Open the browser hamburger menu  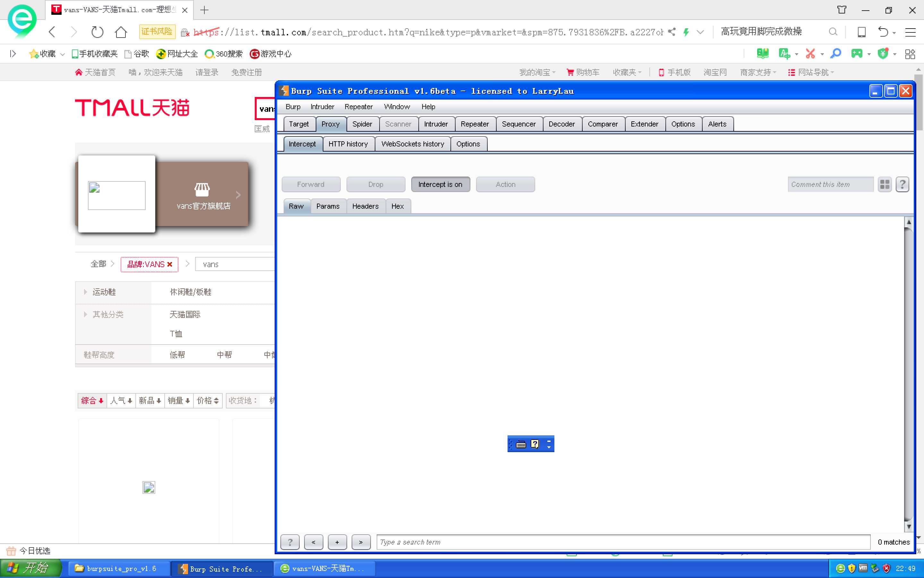click(910, 32)
